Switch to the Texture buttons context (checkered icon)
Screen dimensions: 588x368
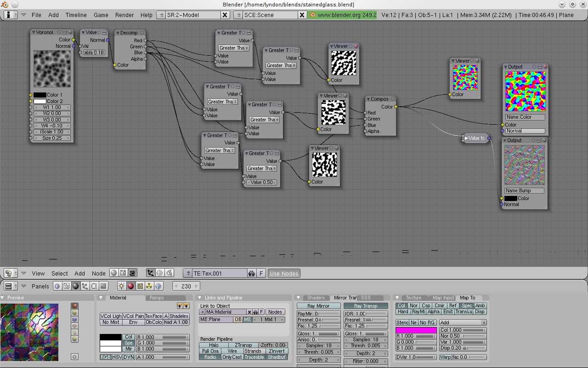140,287
